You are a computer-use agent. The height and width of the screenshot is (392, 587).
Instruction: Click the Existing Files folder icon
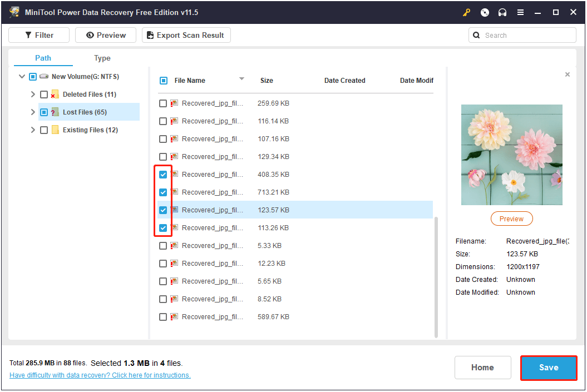pos(55,130)
